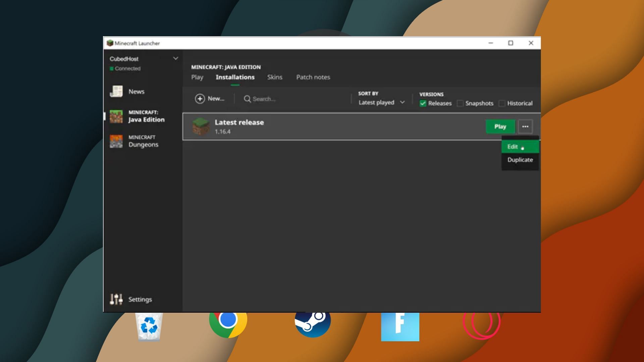The image size is (644, 362).
Task: Open Settings in the sidebar
Action: coord(140,299)
